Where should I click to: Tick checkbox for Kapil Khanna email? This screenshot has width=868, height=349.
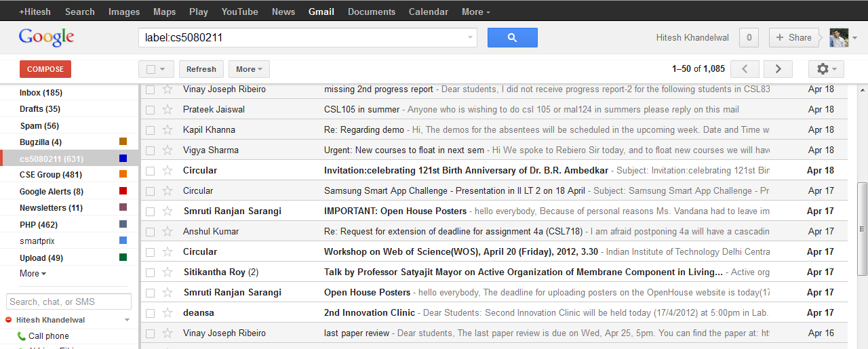pos(151,130)
